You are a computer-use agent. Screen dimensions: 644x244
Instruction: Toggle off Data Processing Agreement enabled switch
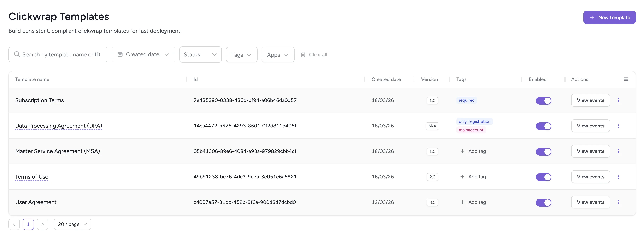click(543, 126)
